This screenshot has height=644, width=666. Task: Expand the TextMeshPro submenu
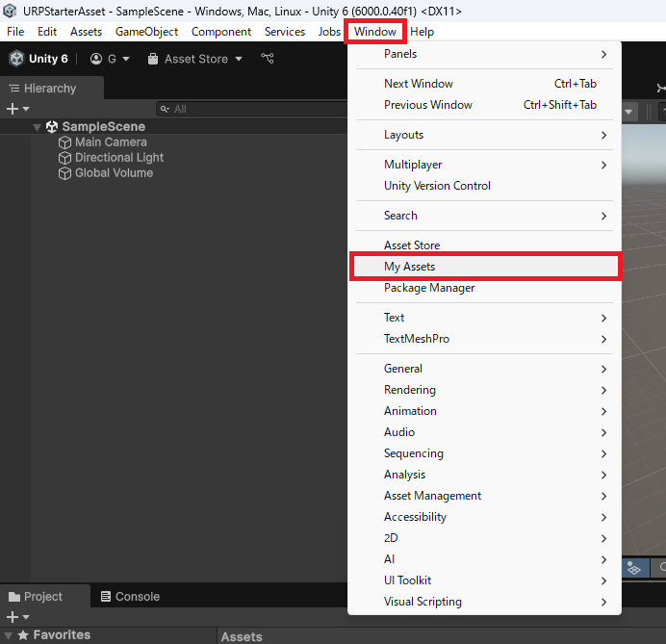[x=484, y=339]
